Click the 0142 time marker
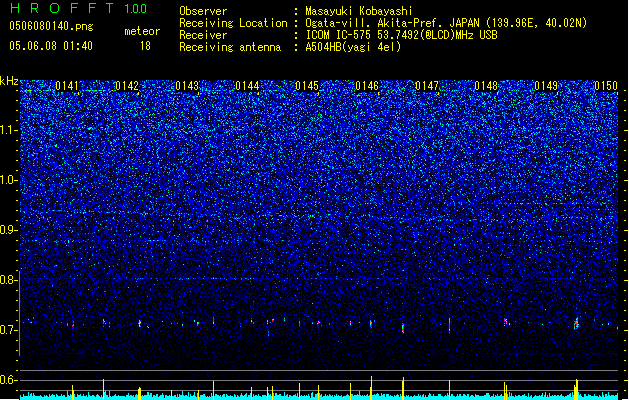 pyautogui.click(x=127, y=86)
